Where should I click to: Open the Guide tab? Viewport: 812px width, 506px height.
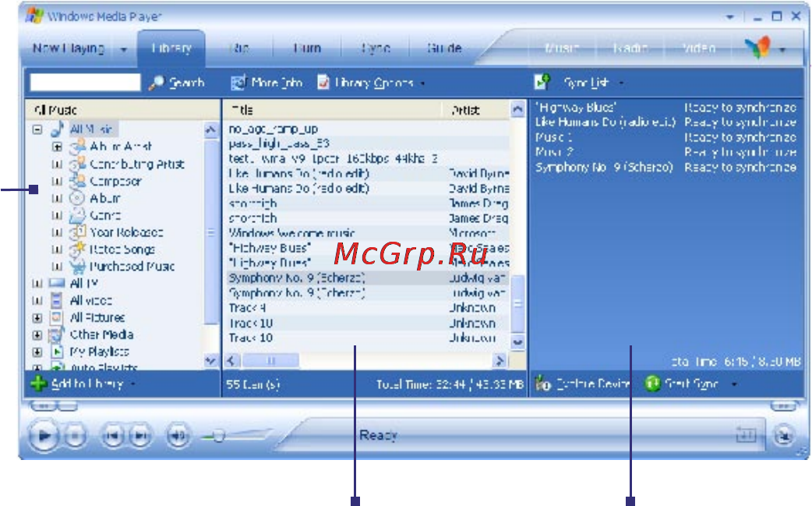444,48
